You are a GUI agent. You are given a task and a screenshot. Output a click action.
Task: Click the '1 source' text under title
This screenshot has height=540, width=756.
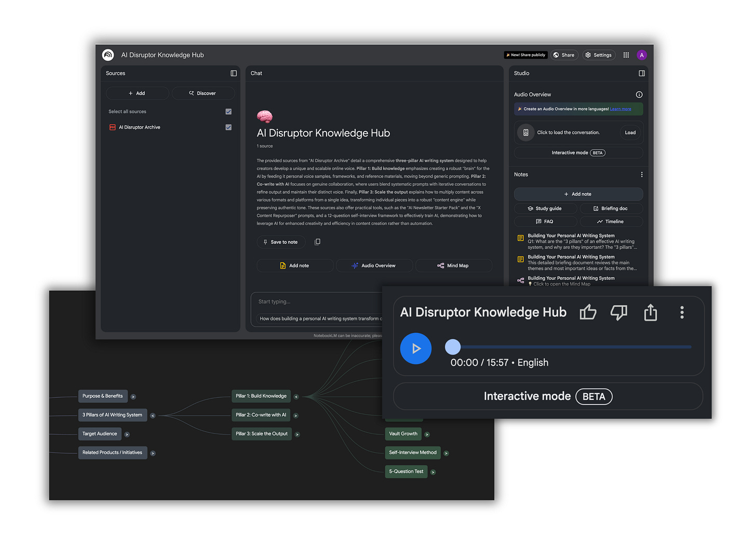[265, 146]
